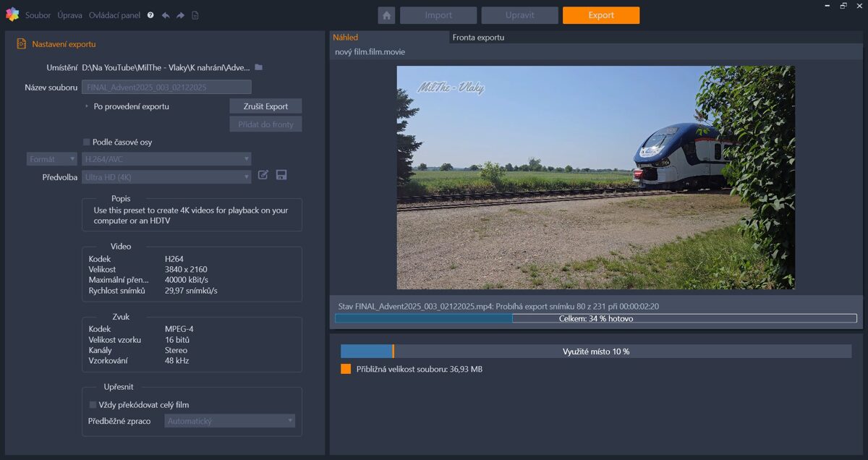The image size is (868, 460).
Task: Expand the Po provedení exportu section
Action: (x=88, y=106)
